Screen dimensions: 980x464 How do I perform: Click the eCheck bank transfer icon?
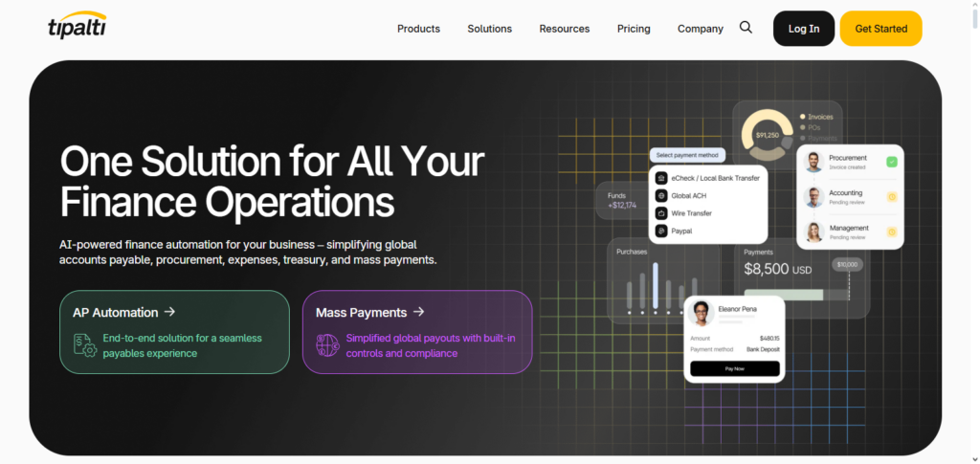[661, 178]
